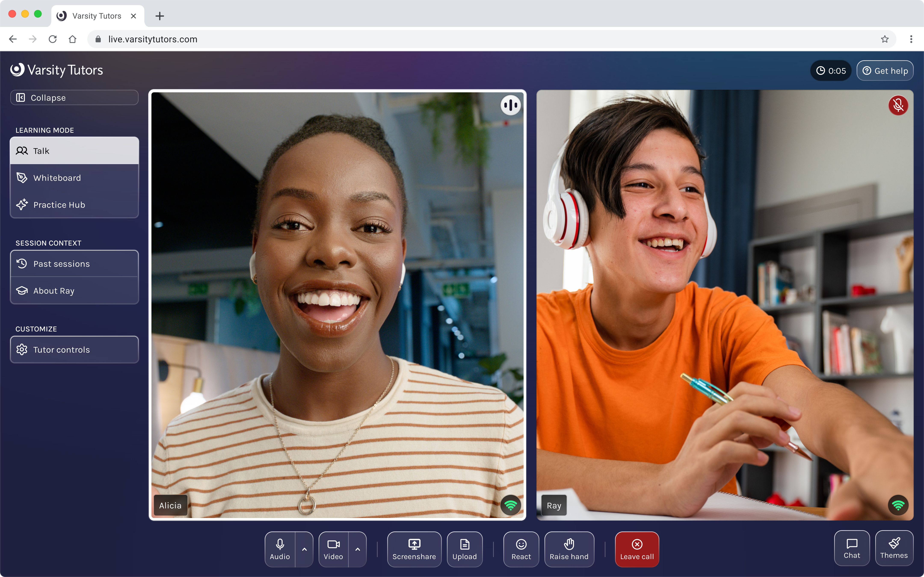
Task: Open the Screenshare tool
Action: (414, 549)
